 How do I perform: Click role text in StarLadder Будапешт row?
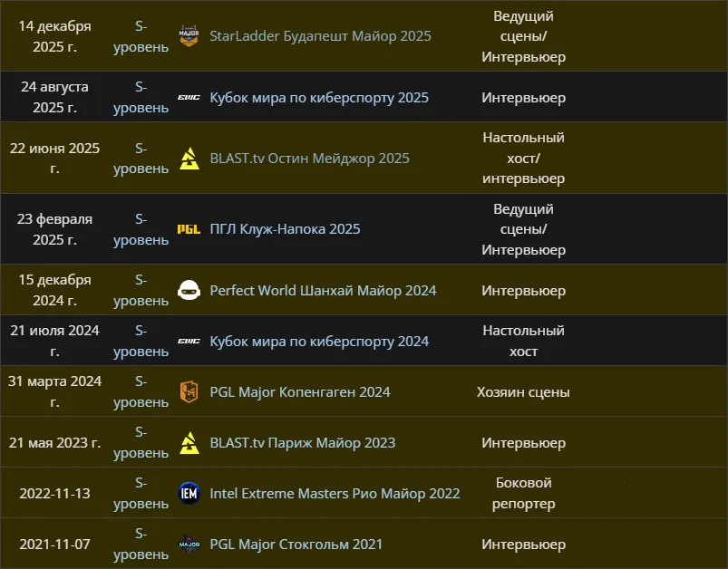pos(523,36)
